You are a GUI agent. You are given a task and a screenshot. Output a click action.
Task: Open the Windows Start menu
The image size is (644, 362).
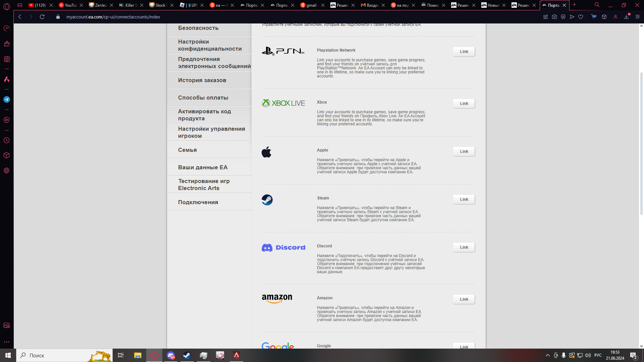[8, 355]
